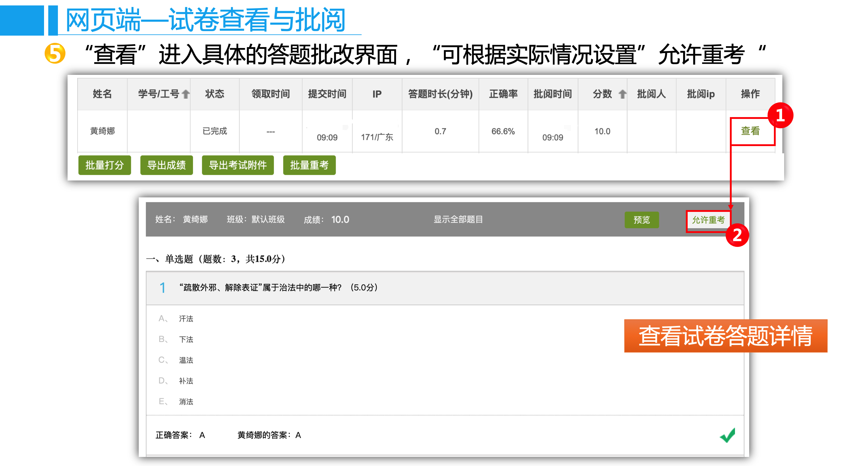Select answer option E 消法
The width and height of the screenshot is (868, 466).
pos(186,402)
